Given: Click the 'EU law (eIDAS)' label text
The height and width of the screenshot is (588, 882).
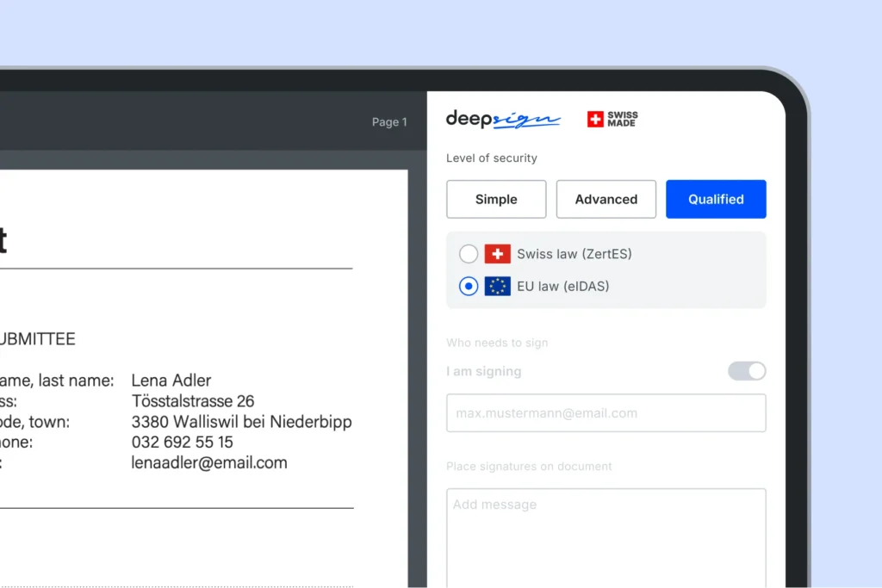Looking at the screenshot, I should coord(562,286).
